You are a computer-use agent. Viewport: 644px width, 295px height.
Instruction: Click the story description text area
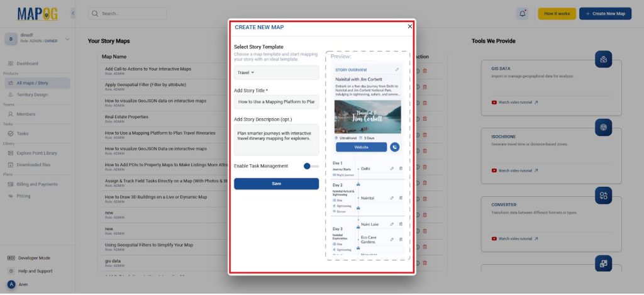pos(277,140)
